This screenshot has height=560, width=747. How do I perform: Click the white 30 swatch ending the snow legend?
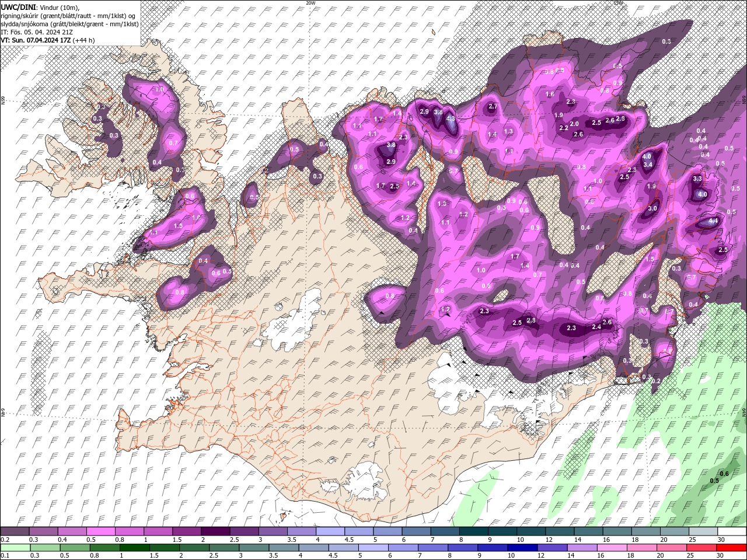732,531
